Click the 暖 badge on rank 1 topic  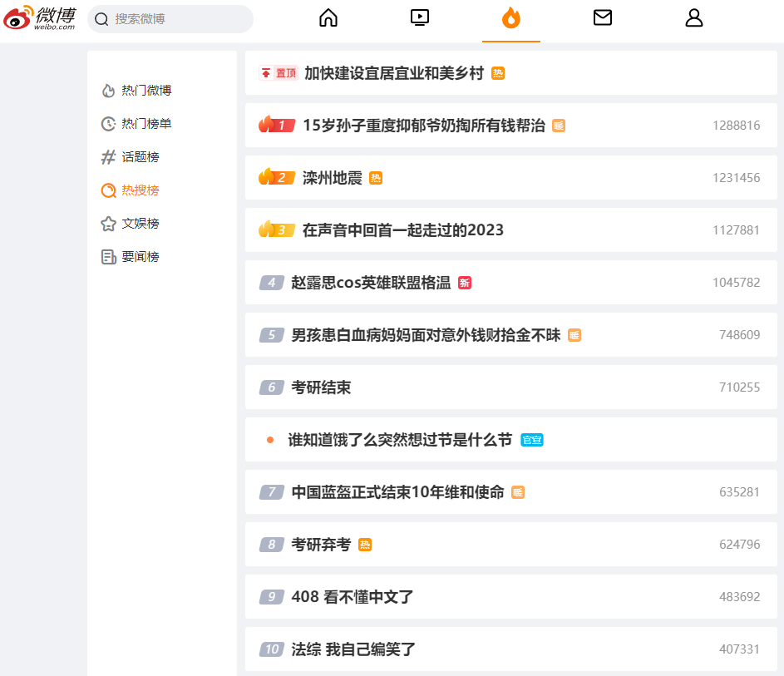pos(559,126)
